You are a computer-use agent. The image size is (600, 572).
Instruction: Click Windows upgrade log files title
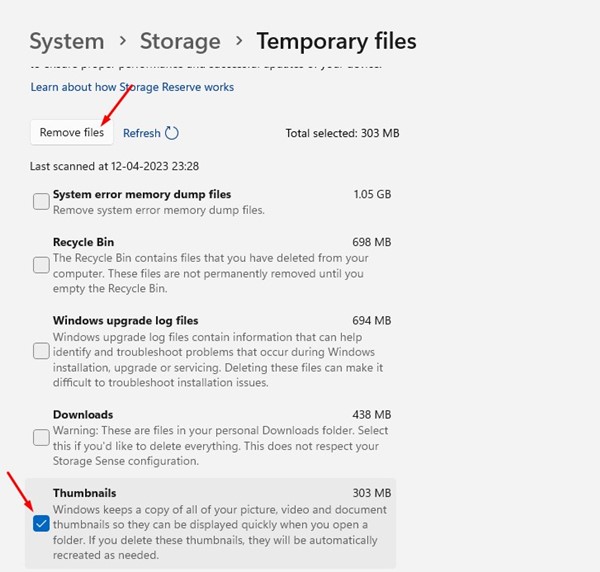tap(125, 321)
